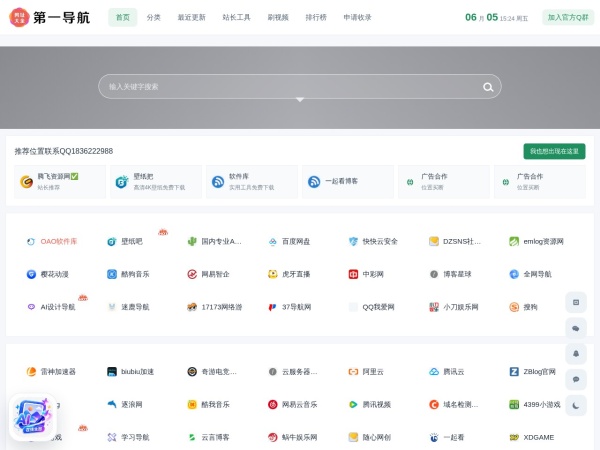
Task: Click the 网易智企 icon
Action: tap(192, 274)
